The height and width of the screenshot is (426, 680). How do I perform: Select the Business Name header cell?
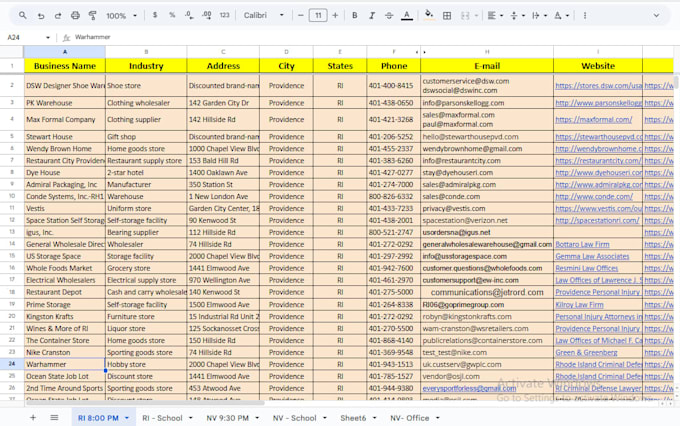click(x=65, y=66)
